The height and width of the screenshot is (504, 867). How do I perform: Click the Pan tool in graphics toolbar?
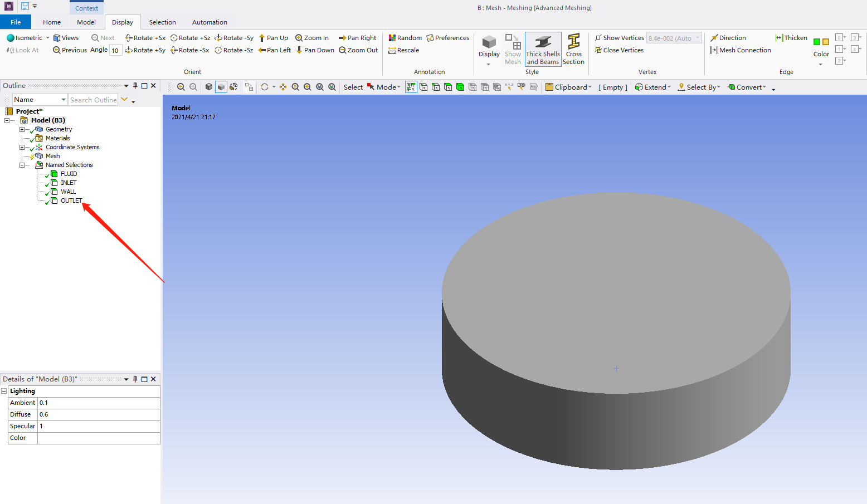(283, 87)
